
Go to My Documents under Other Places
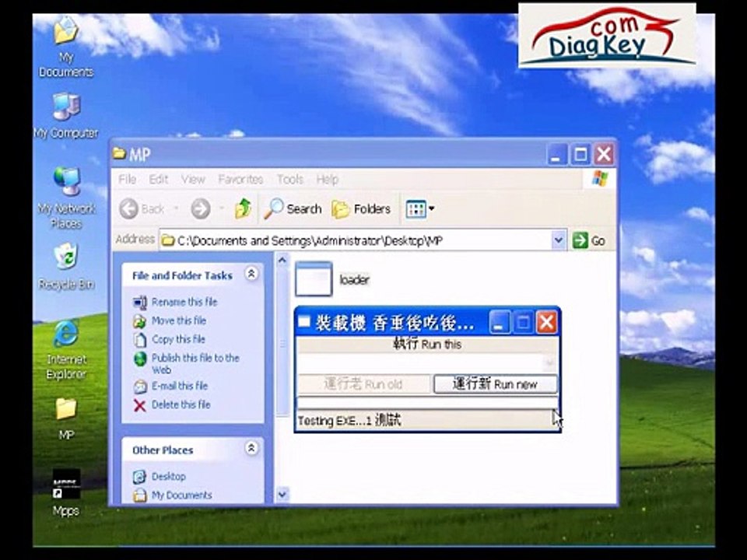coord(181,495)
